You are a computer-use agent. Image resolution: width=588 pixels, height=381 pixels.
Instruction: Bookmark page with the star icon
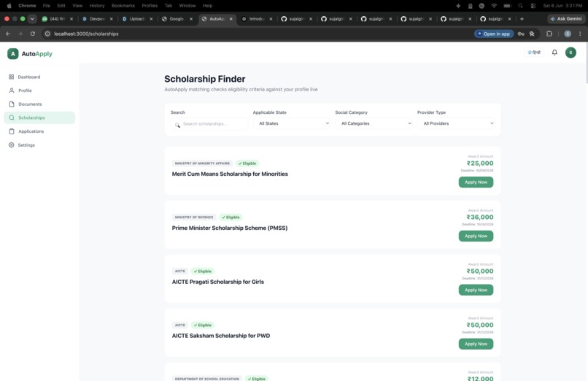tap(532, 34)
